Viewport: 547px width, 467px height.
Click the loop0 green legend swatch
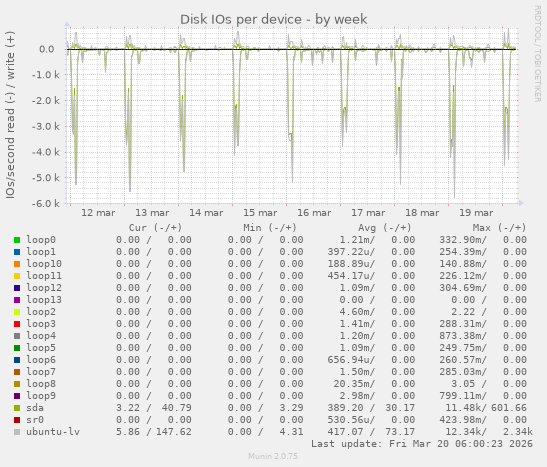[x=17, y=240]
